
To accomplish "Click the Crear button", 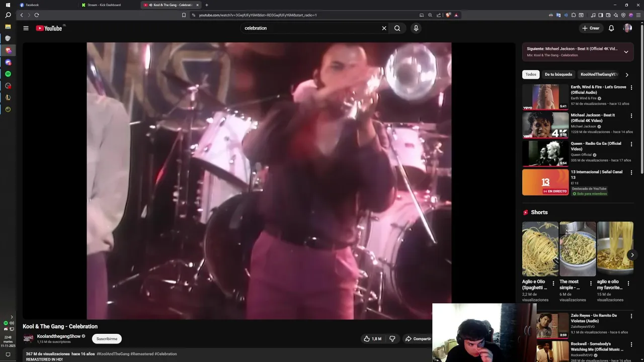I will tap(591, 28).
